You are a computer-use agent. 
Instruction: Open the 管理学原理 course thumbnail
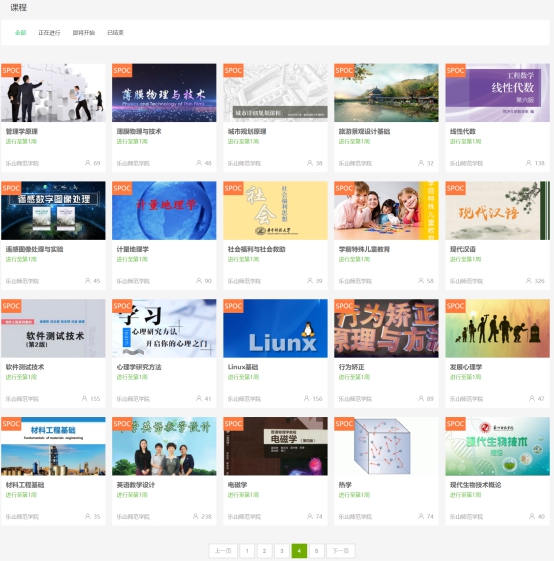click(x=53, y=93)
